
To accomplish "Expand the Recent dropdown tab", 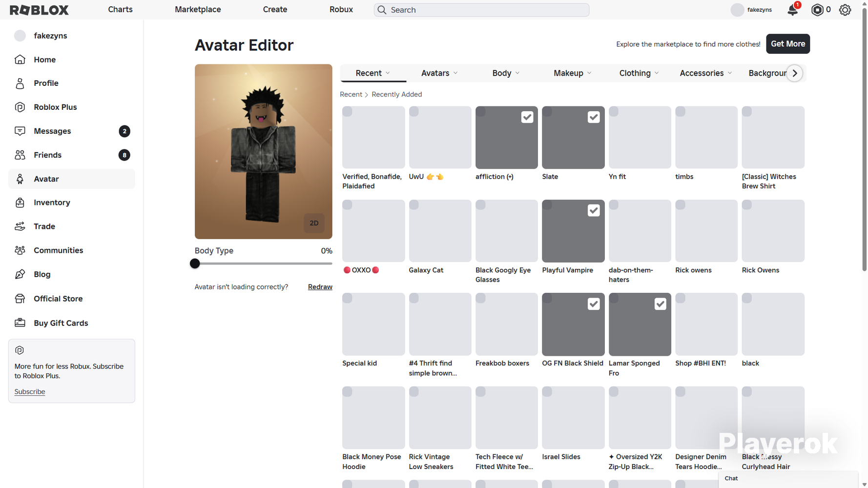I will 373,73.
